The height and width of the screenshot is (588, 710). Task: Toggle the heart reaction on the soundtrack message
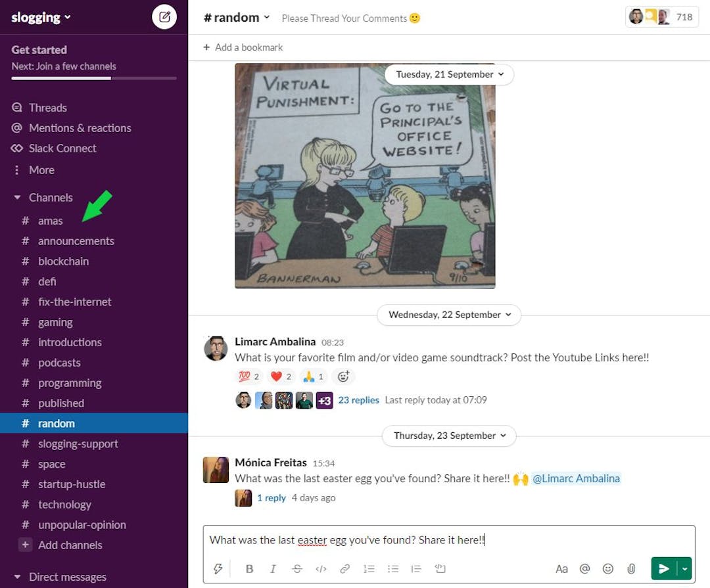tap(277, 376)
